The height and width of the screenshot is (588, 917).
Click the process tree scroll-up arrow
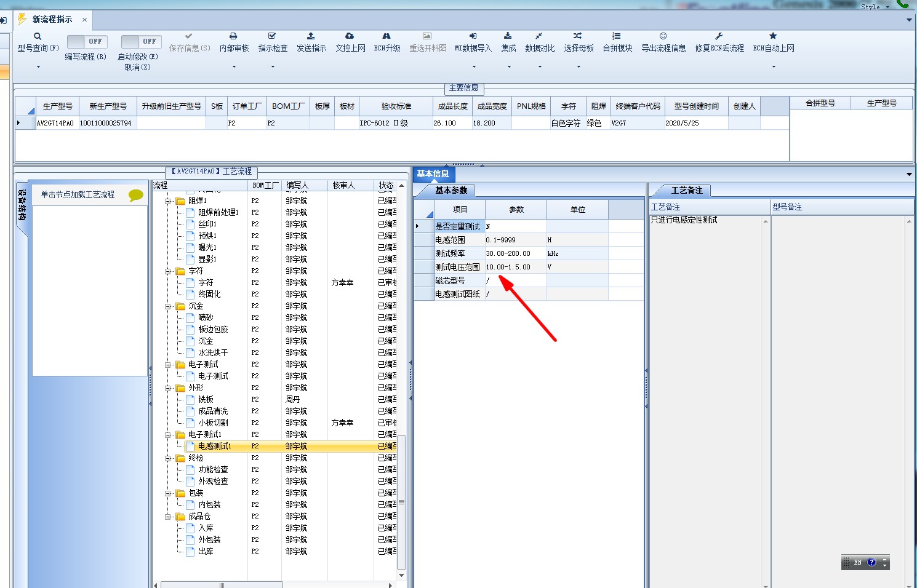click(x=402, y=185)
